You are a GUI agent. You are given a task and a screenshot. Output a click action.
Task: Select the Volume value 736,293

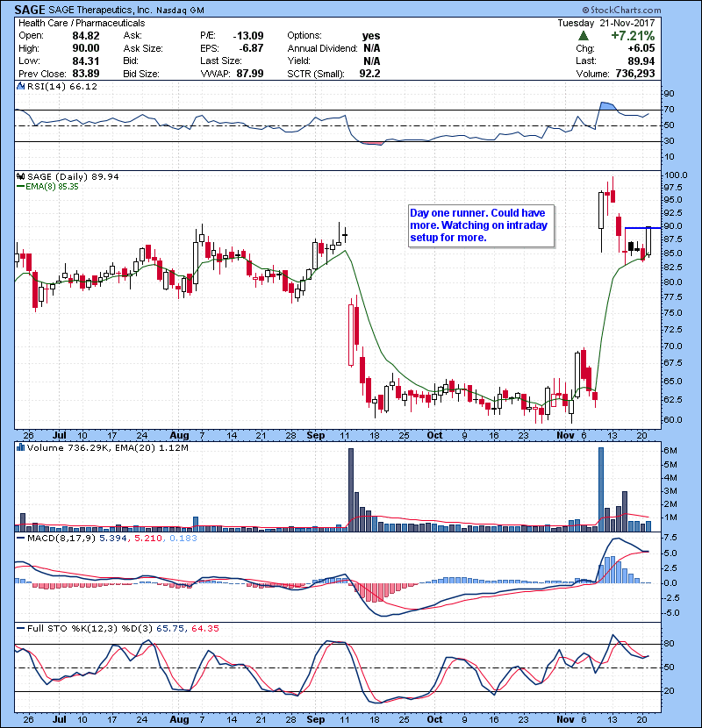point(635,74)
